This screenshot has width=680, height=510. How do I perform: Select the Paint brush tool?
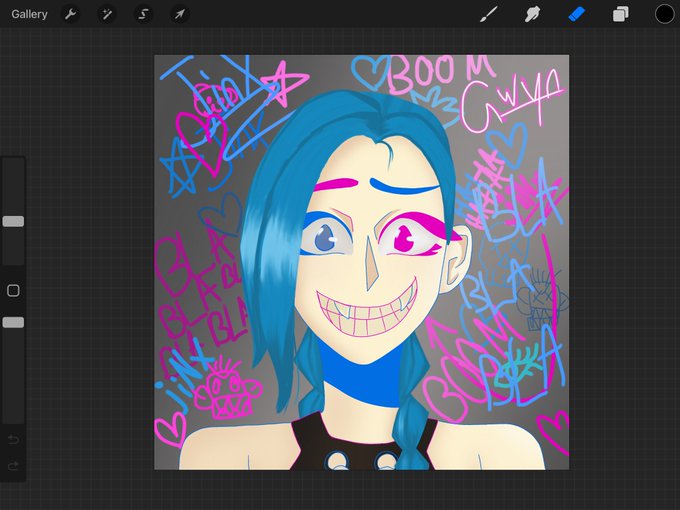(489, 14)
